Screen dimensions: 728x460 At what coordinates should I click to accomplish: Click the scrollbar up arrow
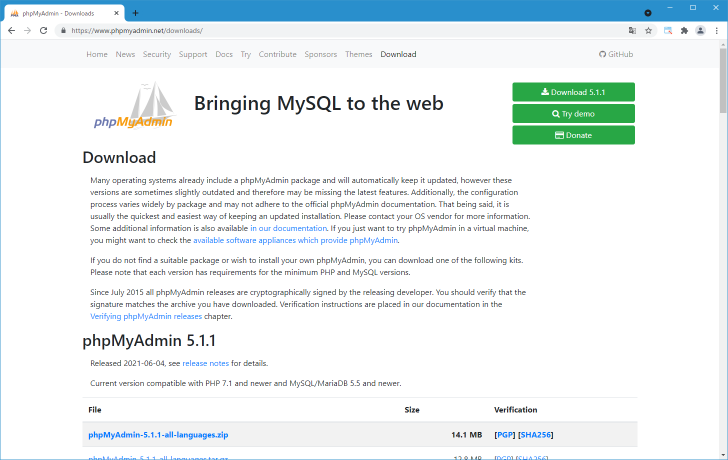click(x=723, y=45)
